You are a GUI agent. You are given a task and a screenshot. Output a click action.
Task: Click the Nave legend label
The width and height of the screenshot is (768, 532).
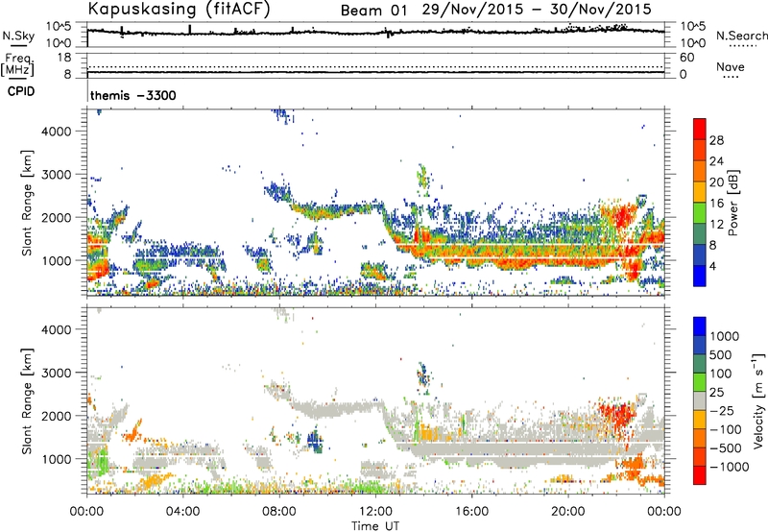coord(731,66)
